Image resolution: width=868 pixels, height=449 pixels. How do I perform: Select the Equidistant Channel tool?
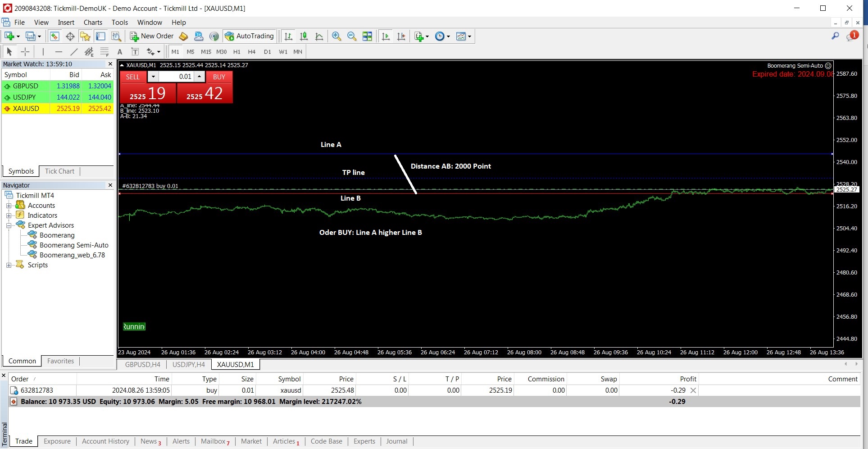tap(89, 51)
